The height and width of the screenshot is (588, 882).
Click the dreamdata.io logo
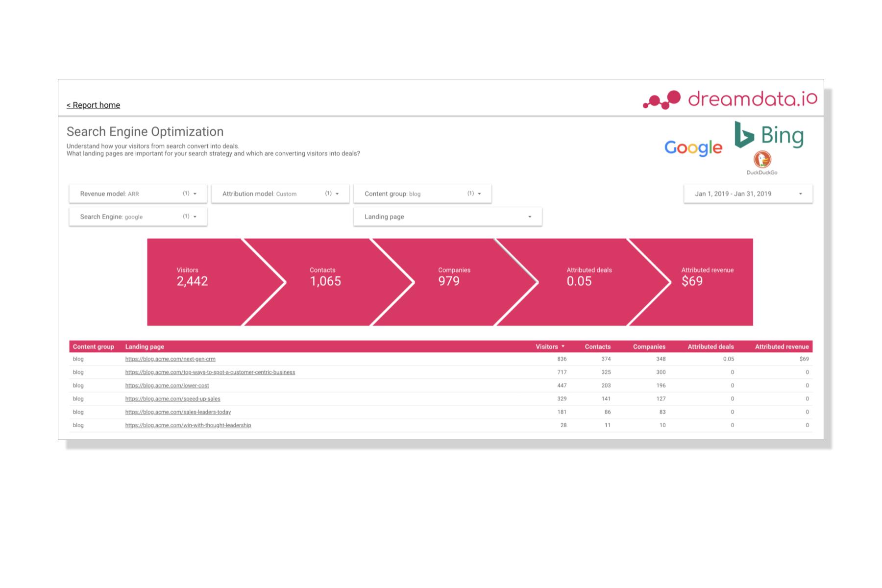(730, 99)
